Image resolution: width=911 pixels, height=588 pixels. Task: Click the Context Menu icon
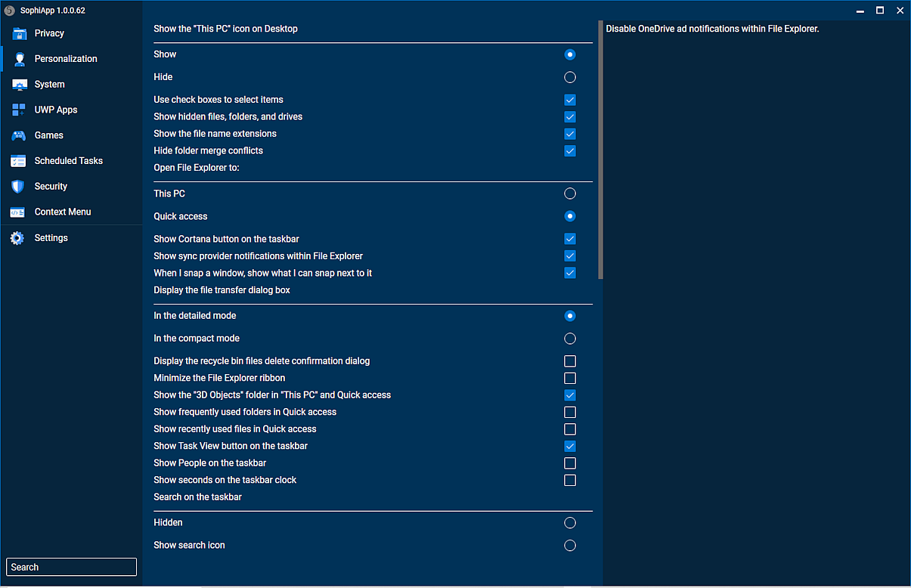pyautogui.click(x=18, y=212)
